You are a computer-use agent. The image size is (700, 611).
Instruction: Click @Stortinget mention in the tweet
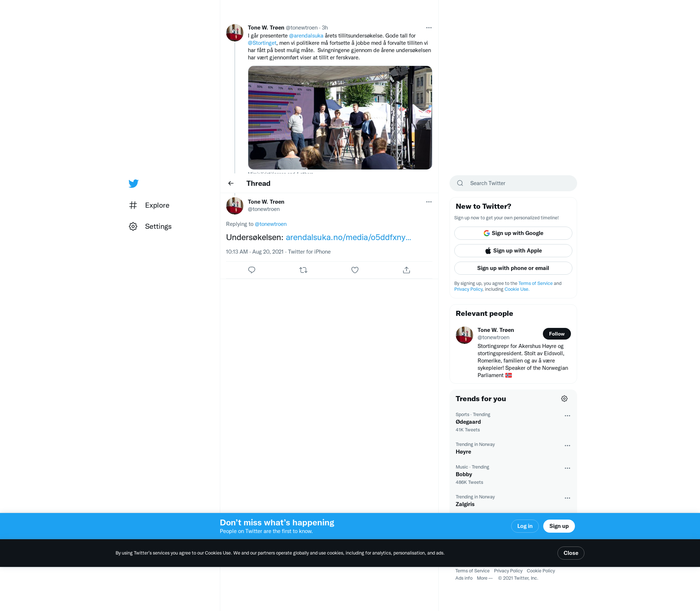(x=262, y=43)
